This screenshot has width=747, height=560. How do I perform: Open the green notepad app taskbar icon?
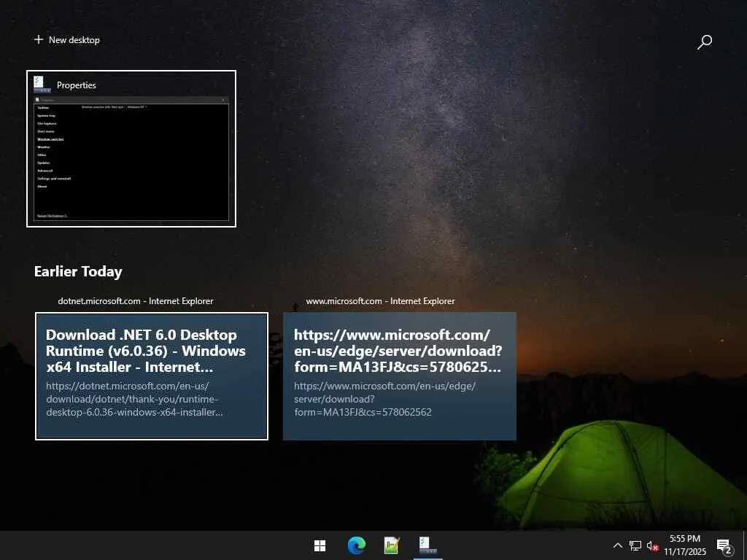click(x=392, y=545)
